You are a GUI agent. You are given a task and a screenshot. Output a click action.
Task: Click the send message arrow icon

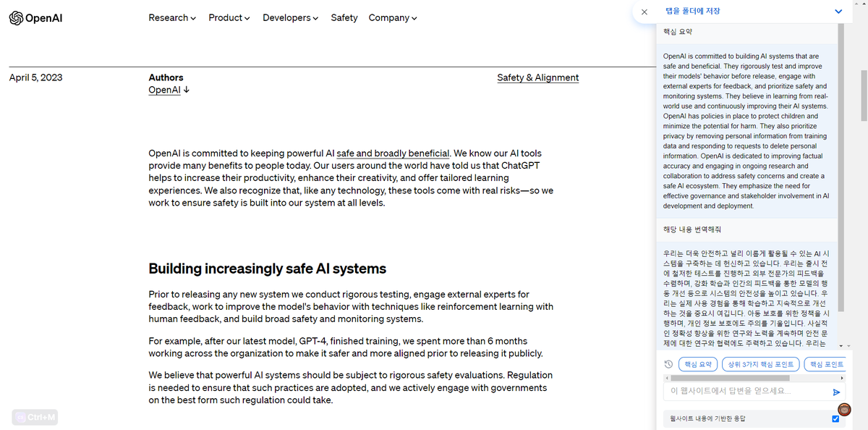[x=837, y=392]
